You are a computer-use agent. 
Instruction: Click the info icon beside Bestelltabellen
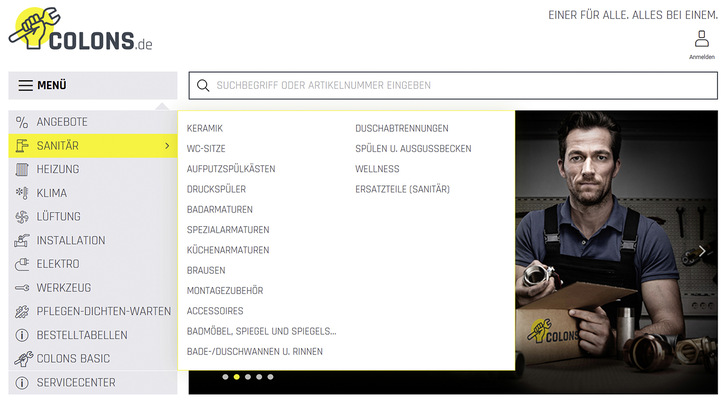(x=22, y=335)
